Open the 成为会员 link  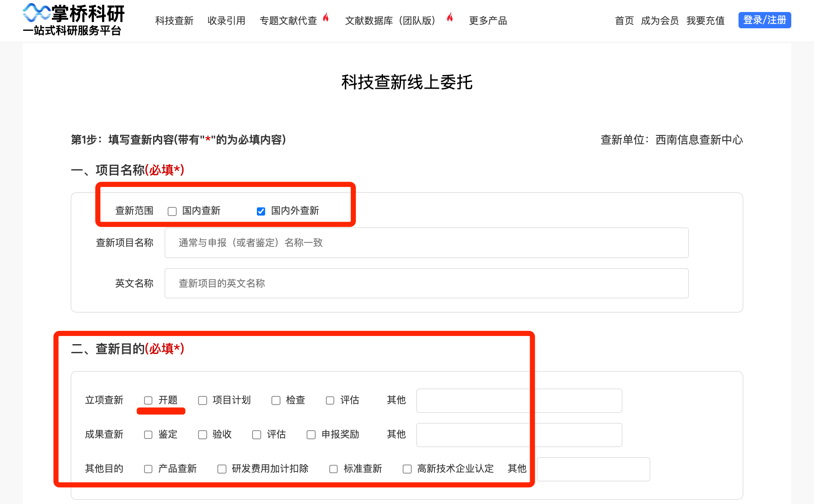coord(660,21)
